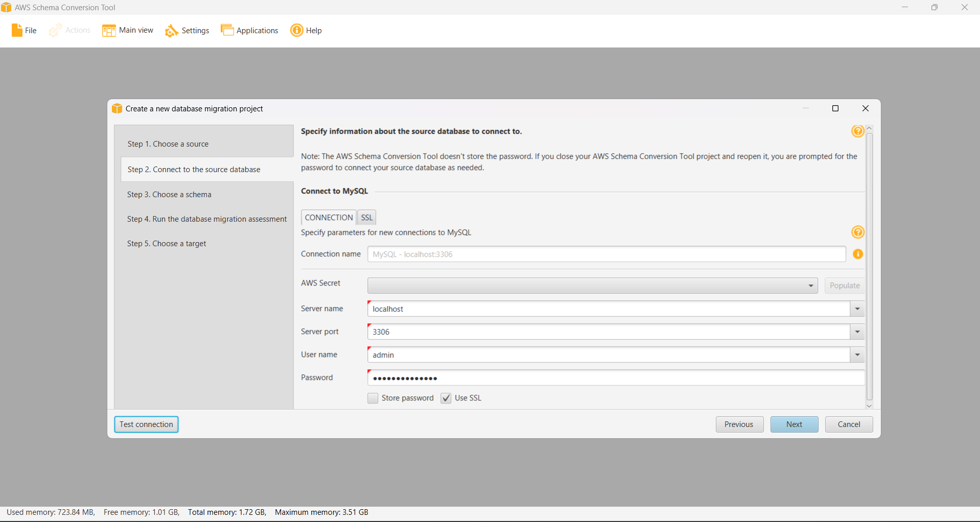Open the Server name dropdown
This screenshot has height=522, width=980.
857,309
